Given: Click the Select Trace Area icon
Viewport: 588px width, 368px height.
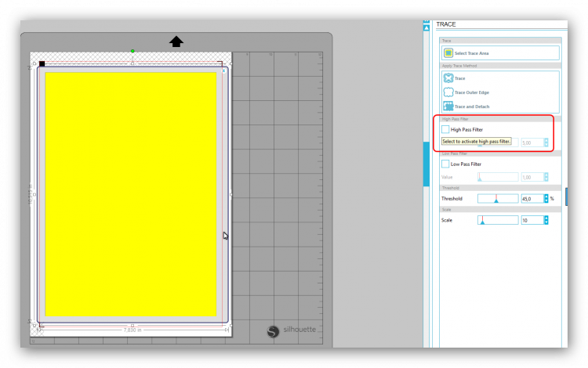Looking at the screenshot, I should coord(448,53).
